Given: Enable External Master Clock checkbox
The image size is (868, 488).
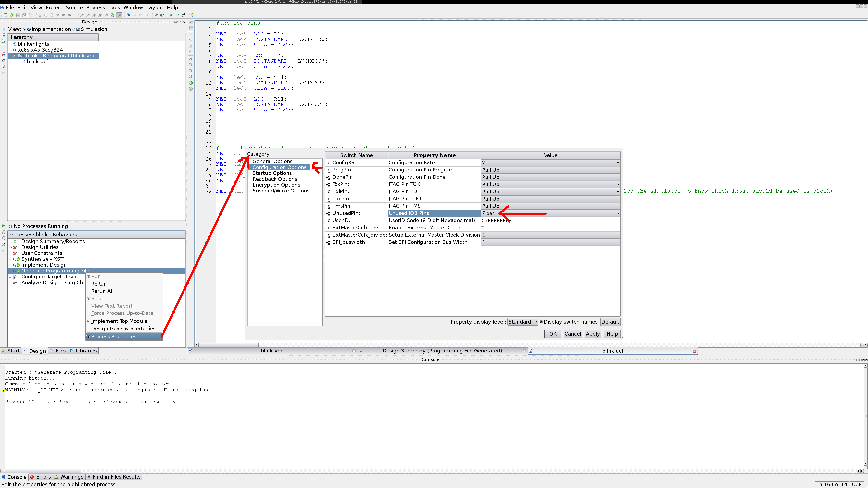Looking at the screenshot, I should pos(483,228).
